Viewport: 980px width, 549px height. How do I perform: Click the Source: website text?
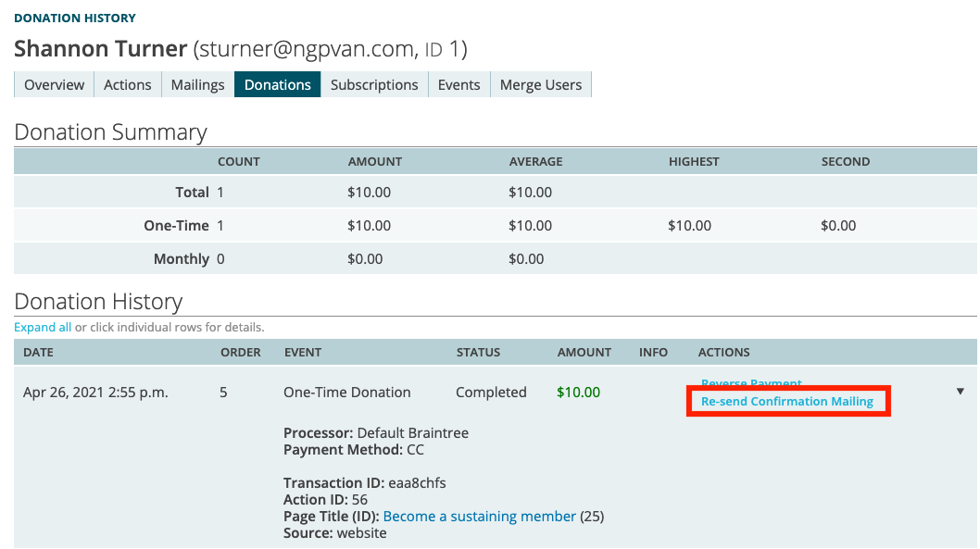point(335,532)
